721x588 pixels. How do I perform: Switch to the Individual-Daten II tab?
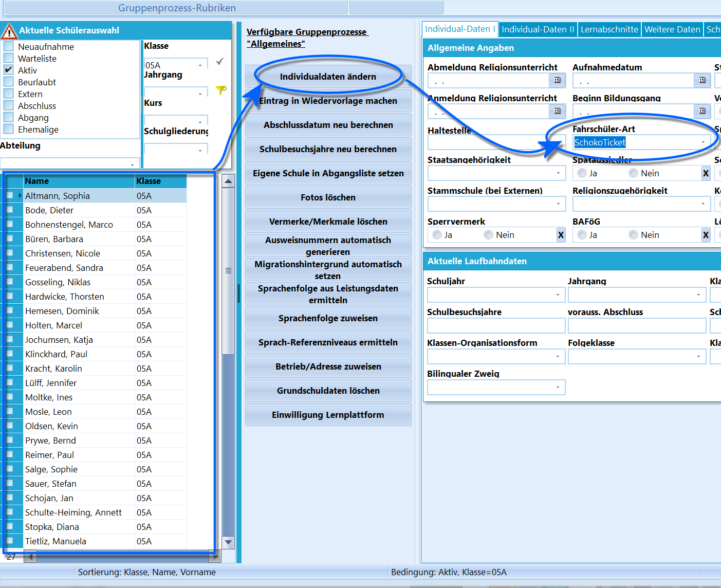pos(538,29)
